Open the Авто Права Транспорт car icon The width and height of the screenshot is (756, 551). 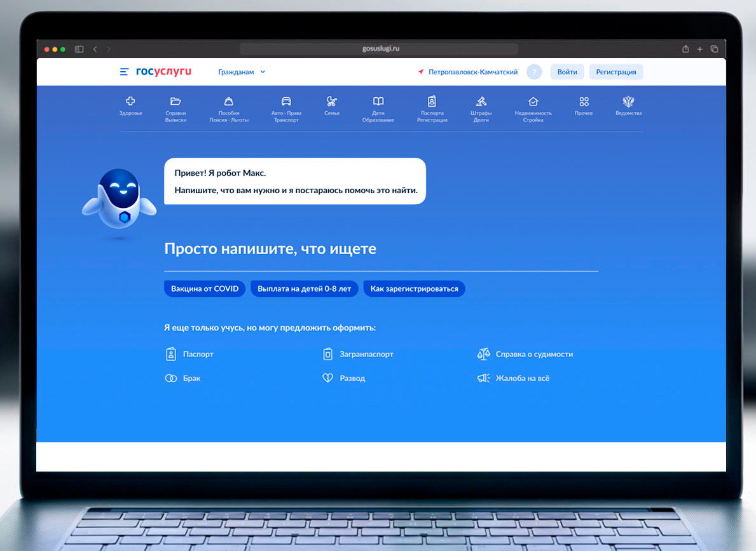[286, 101]
